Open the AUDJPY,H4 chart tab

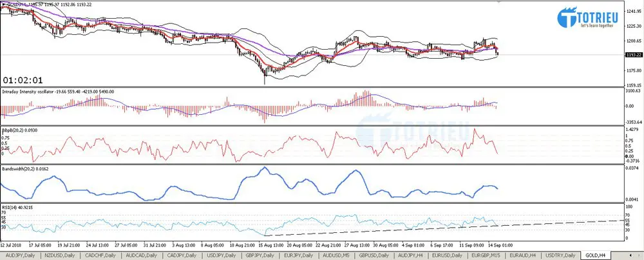point(412,255)
